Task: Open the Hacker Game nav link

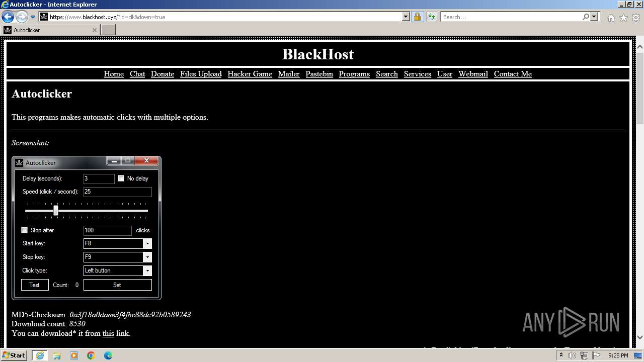Action: coord(250,74)
